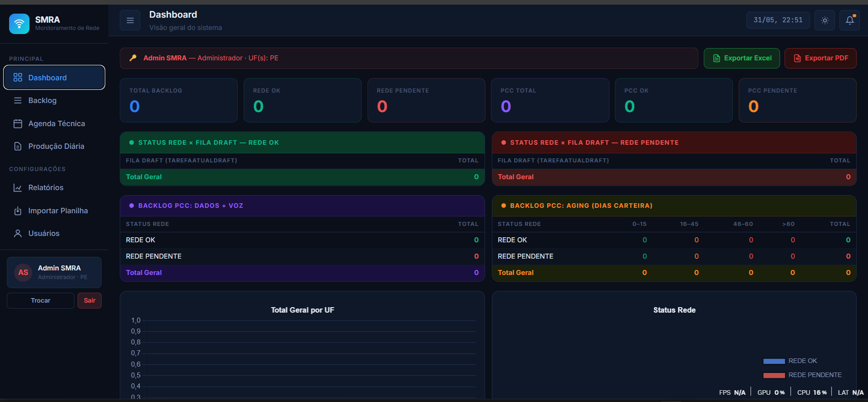
Task: Click 'FILA DRAFT (TAREFAATUALDRAFT)' header in Rede OK table
Action: (181, 161)
